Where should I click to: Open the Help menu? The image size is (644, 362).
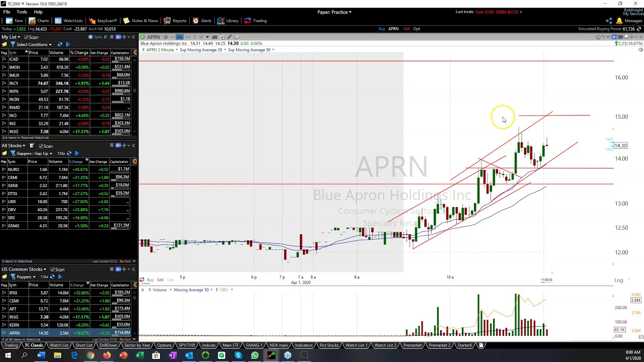coord(38,12)
